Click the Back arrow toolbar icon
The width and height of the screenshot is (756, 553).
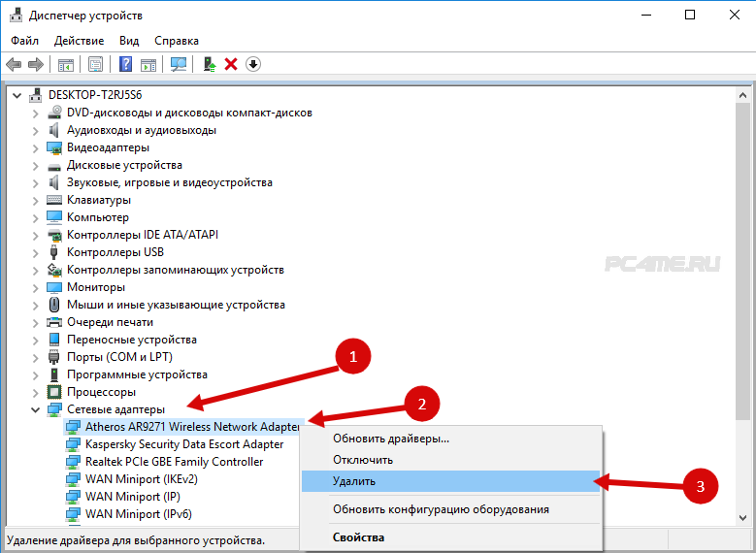click(14, 64)
